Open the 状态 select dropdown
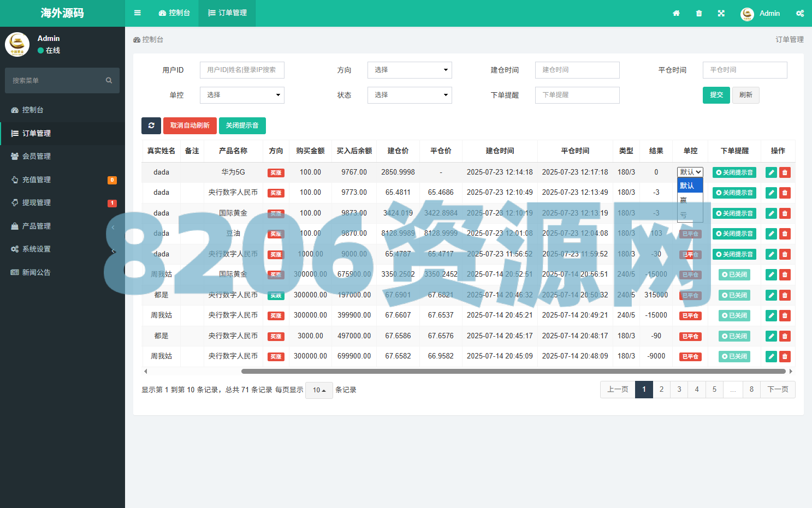 pyautogui.click(x=410, y=95)
